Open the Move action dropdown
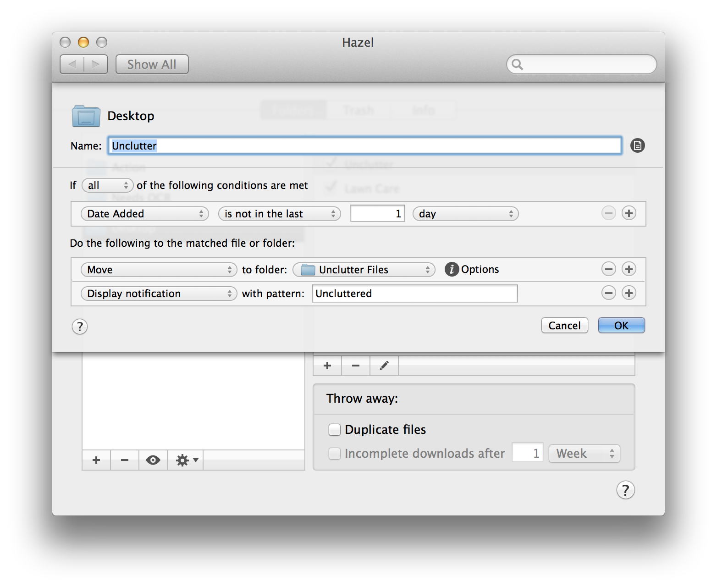This screenshot has width=717, height=588. [x=159, y=270]
